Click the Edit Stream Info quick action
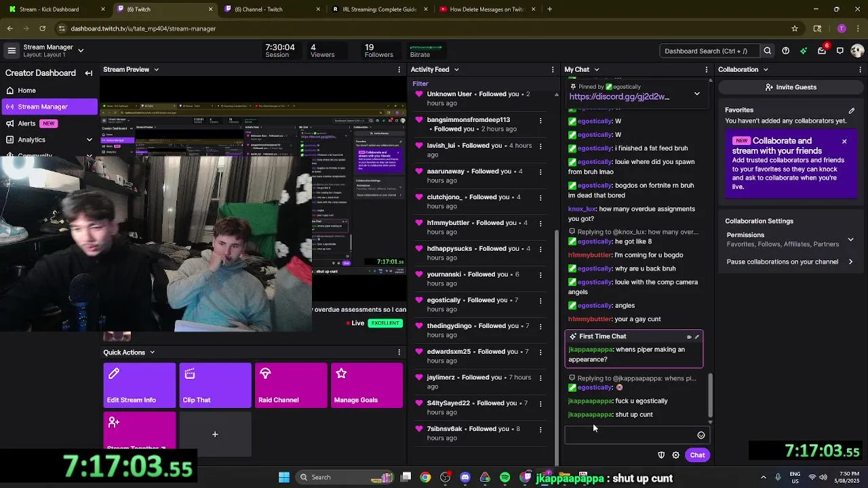The height and width of the screenshot is (488, 868). click(x=140, y=386)
